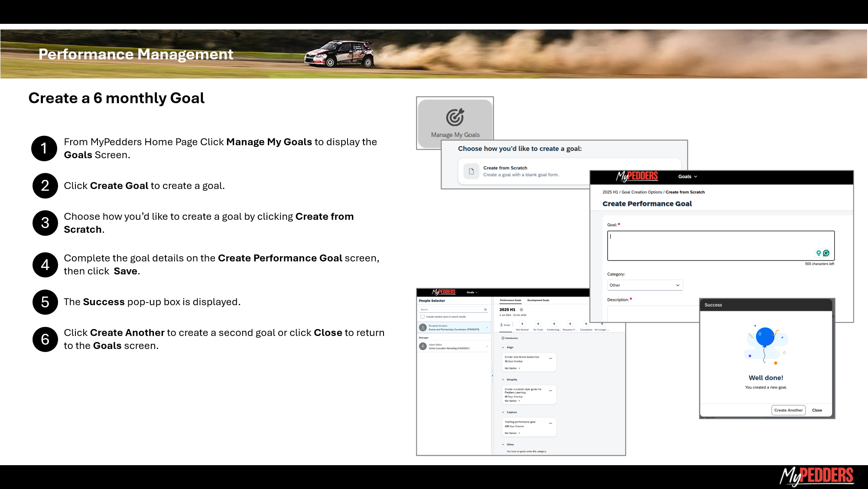
Task: Select the 3 Goals summary tab
Action: pyautogui.click(x=505, y=325)
